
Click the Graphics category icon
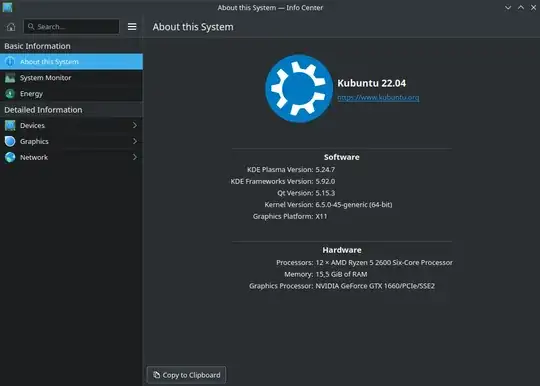point(10,141)
